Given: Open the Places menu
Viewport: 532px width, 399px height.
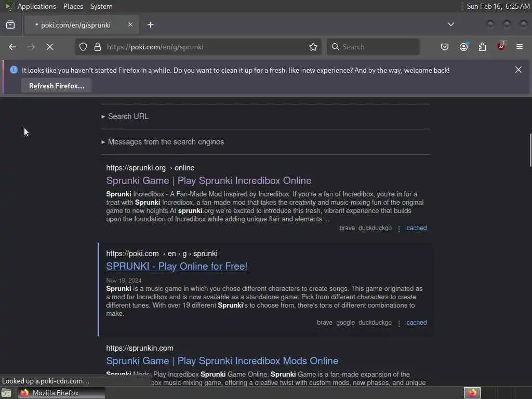Looking at the screenshot, I should click(73, 6).
